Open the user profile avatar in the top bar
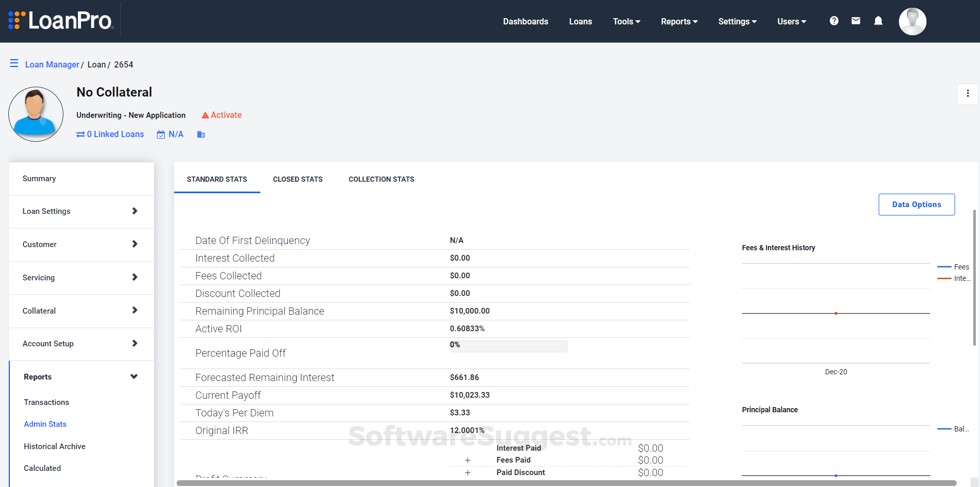Viewport: 980px width, 487px height. click(x=912, y=21)
